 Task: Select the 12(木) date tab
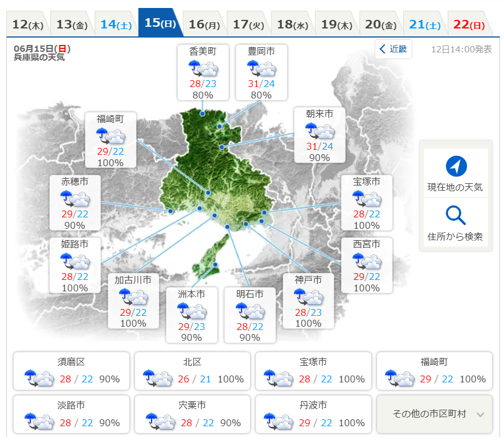click(x=28, y=24)
